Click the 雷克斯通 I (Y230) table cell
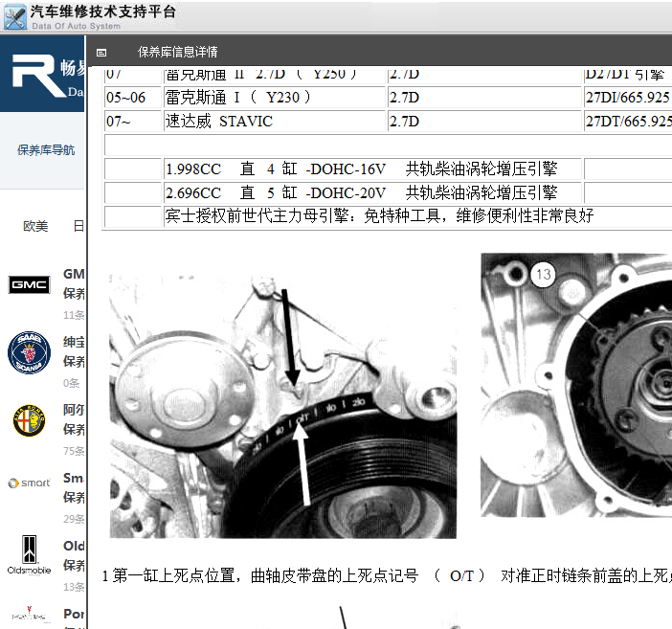The width and height of the screenshot is (672, 629). click(x=274, y=98)
